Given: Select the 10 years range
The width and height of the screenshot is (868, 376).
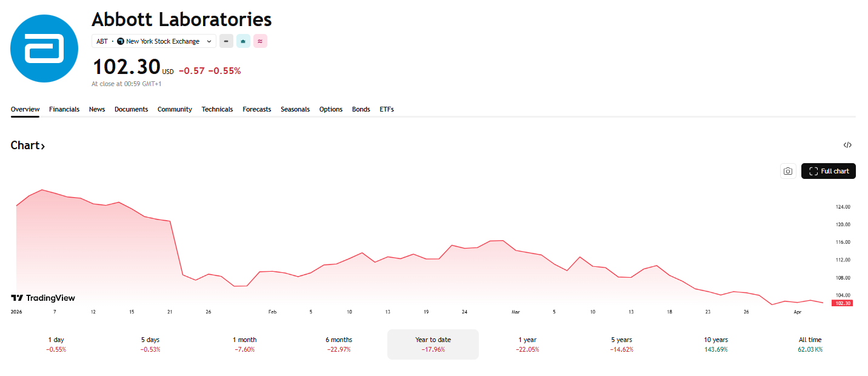Looking at the screenshot, I should pyautogui.click(x=716, y=344).
